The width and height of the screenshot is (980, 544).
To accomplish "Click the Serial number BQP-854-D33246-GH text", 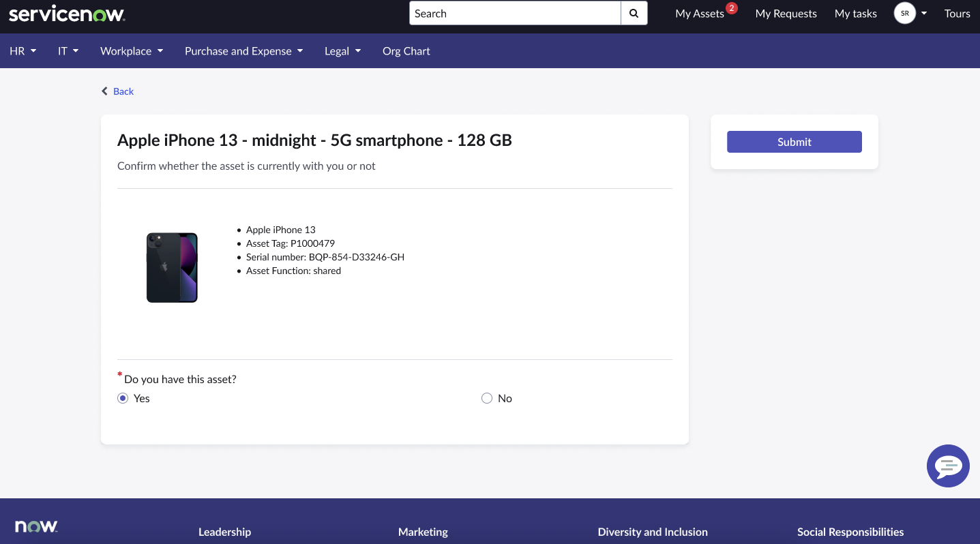I will (325, 257).
